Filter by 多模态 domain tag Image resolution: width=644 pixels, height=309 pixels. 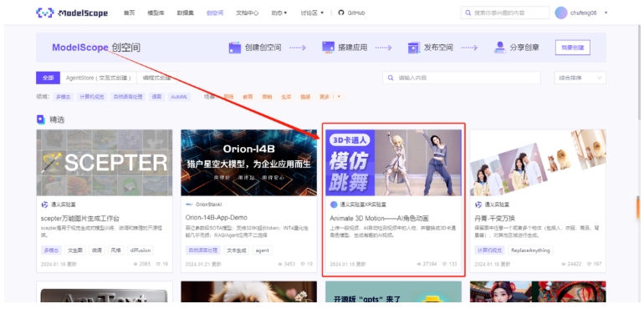coord(63,97)
